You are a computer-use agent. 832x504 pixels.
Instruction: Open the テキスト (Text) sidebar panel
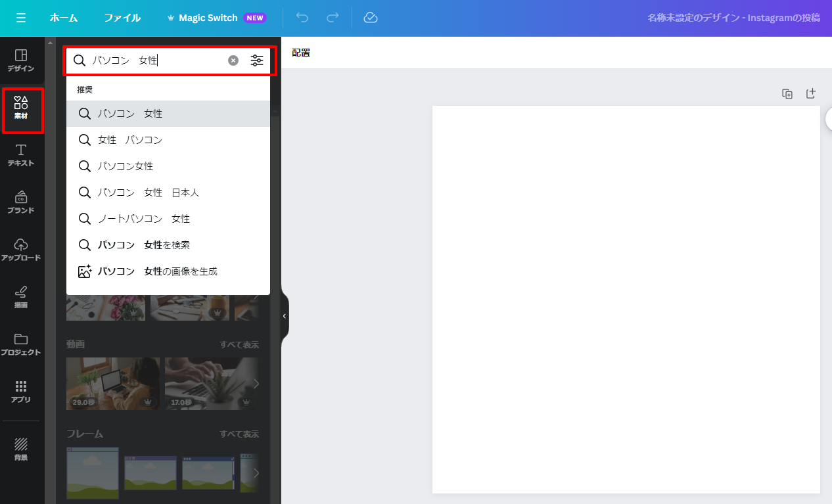click(21, 155)
